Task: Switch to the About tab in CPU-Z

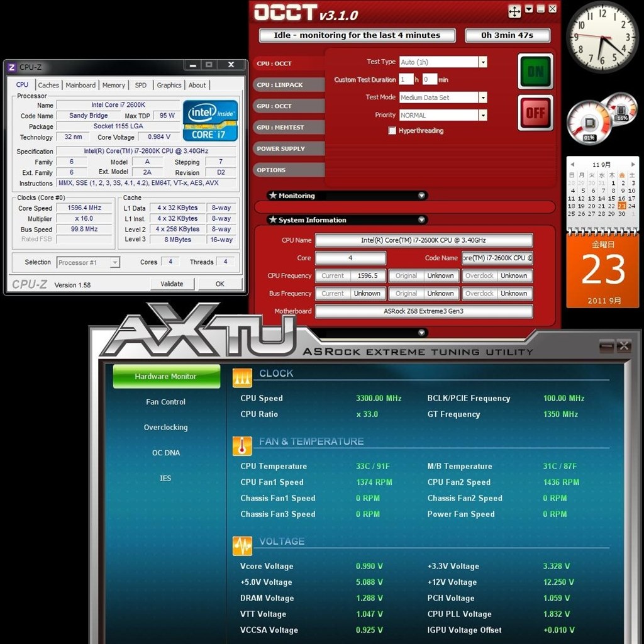Action: [x=197, y=85]
